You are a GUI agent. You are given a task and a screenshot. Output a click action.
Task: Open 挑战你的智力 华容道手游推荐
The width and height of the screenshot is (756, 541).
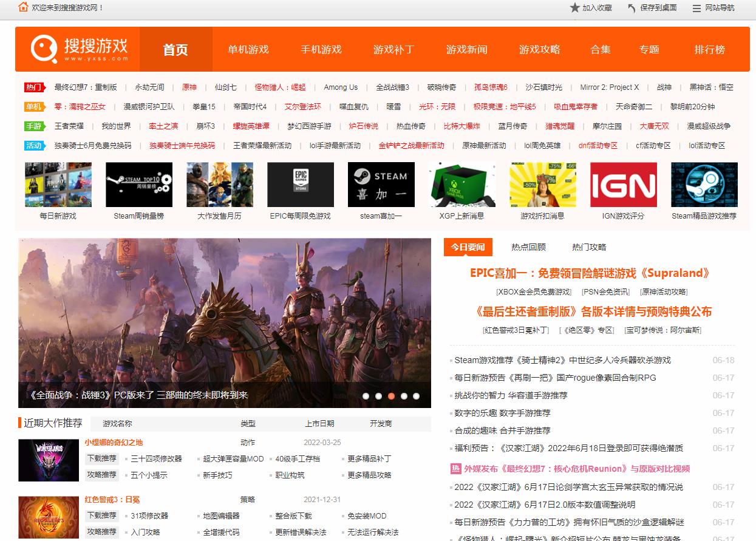[511, 395]
